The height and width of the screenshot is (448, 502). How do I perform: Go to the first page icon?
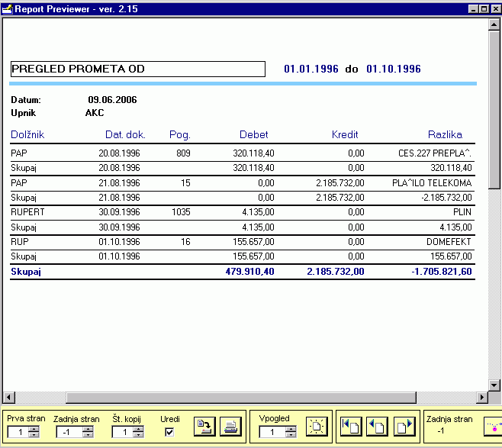pos(351,427)
